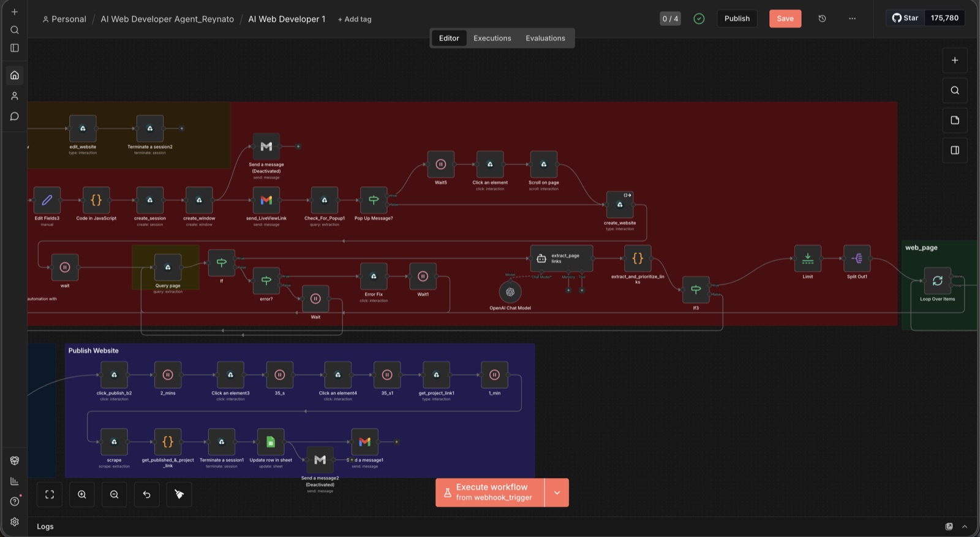
Task: Switch to the Evaluations tab
Action: [x=545, y=38]
